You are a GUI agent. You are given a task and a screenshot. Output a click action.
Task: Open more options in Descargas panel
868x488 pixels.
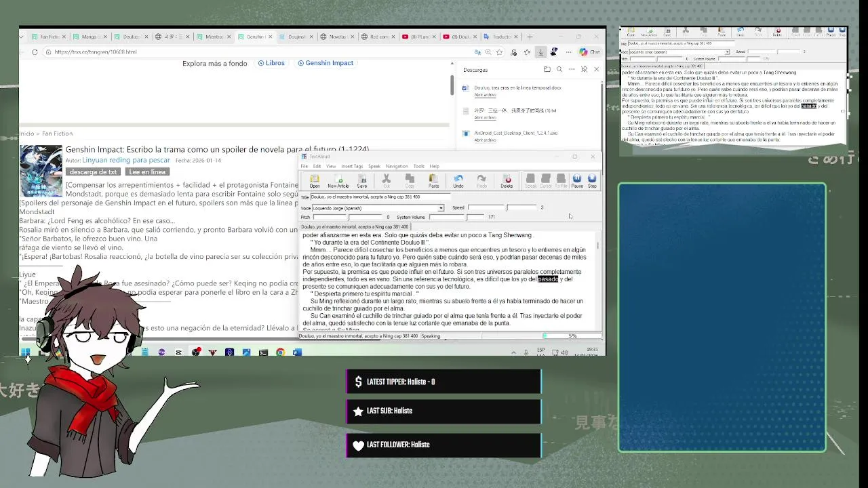(572, 69)
